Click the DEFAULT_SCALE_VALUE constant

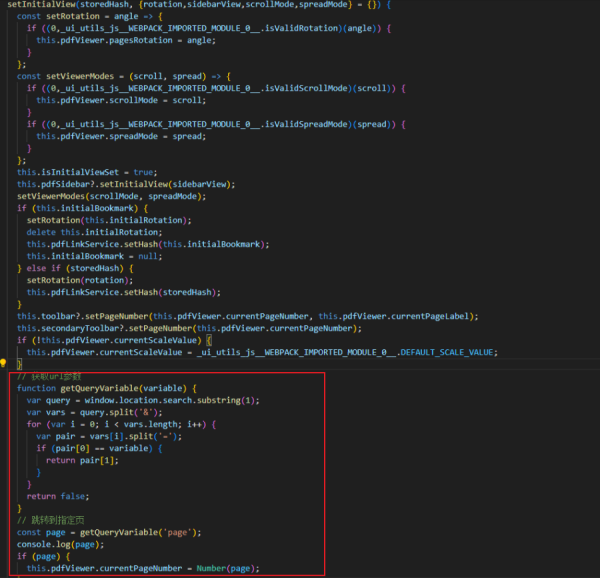tap(447, 352)
